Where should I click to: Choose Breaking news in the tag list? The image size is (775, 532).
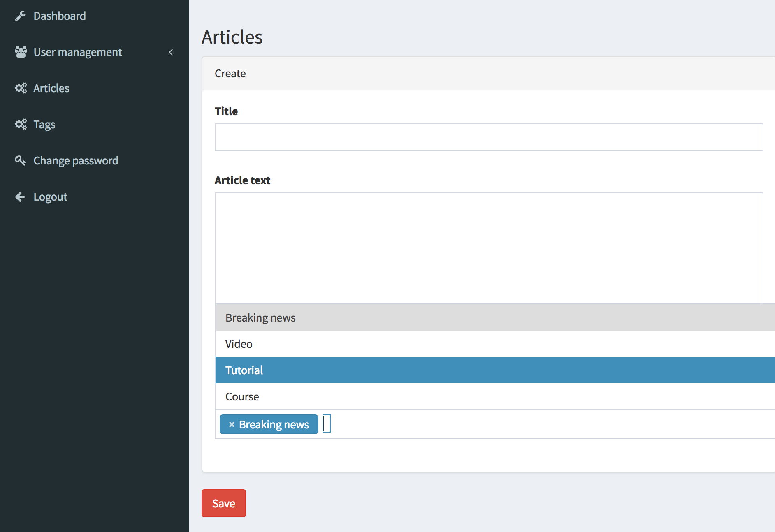pyautogui.click(x=260, y=317)
